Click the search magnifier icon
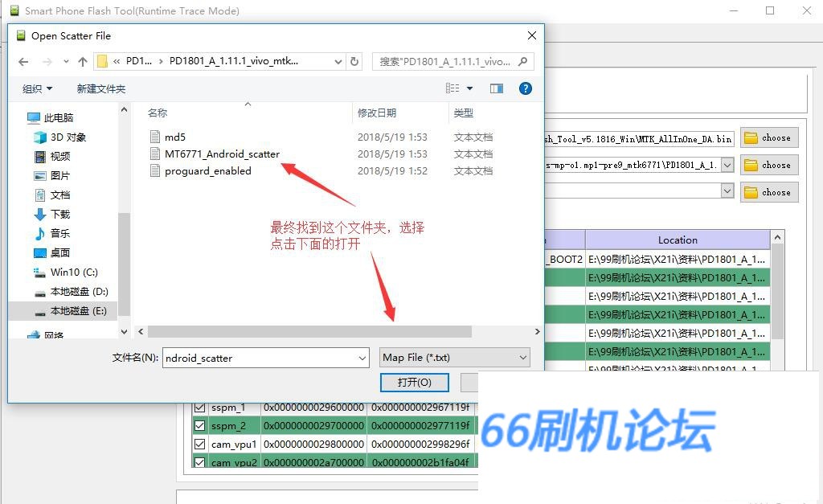This screenshot has width=823, height=504. (522, 61)
